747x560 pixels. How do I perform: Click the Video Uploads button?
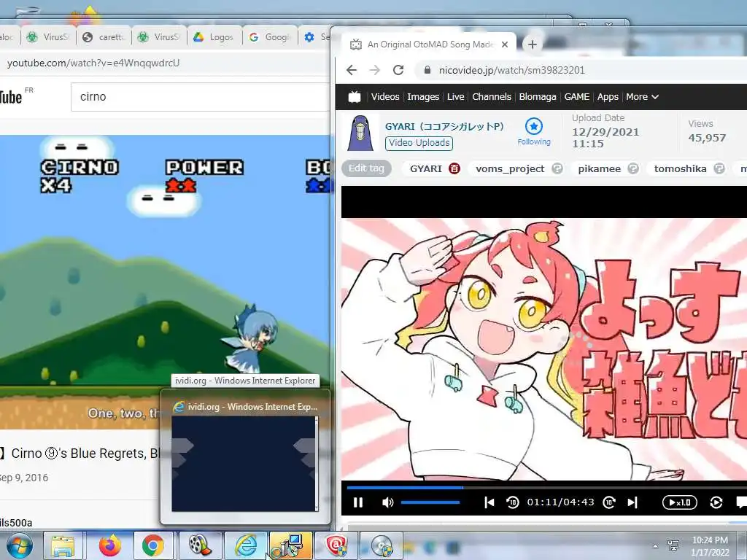point(419,143)
